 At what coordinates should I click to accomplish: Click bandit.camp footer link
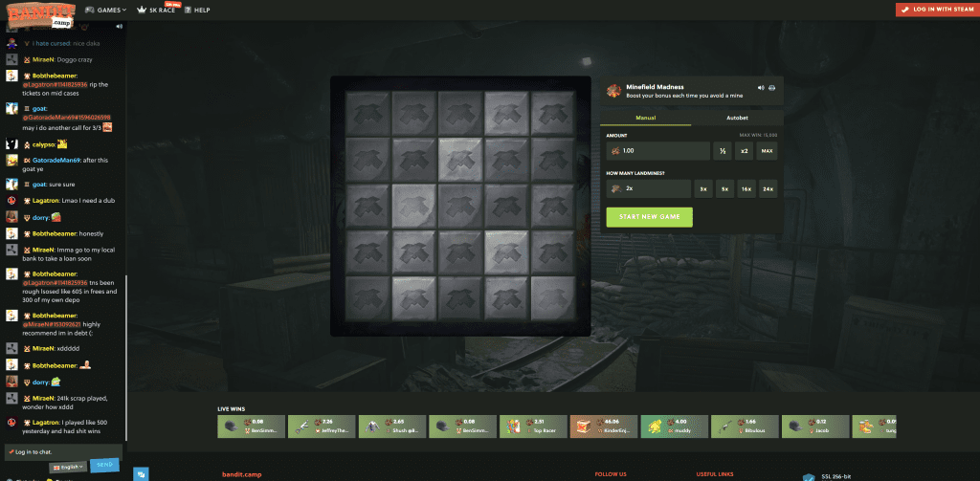pos(242,474)
